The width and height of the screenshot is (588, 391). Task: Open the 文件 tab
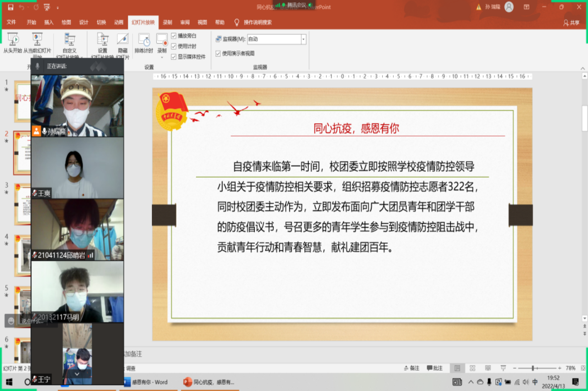click(x=11, y=22)
